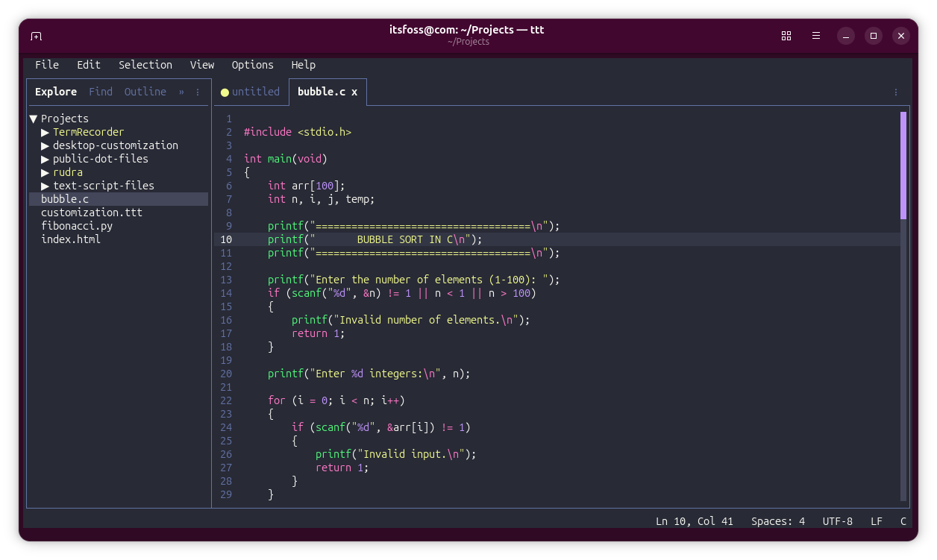Click the Invalid input. printf line
The width and height of the screenshot is (937, 560).
click(x=396, y=454)
